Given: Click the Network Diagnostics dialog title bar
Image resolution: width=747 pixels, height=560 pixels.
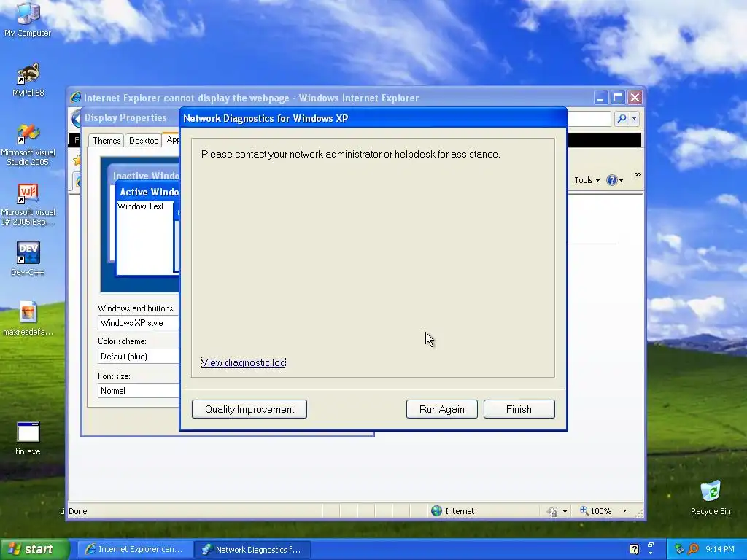Looking at the screenshot, I should pyautogui.click(x=373, y=118).
